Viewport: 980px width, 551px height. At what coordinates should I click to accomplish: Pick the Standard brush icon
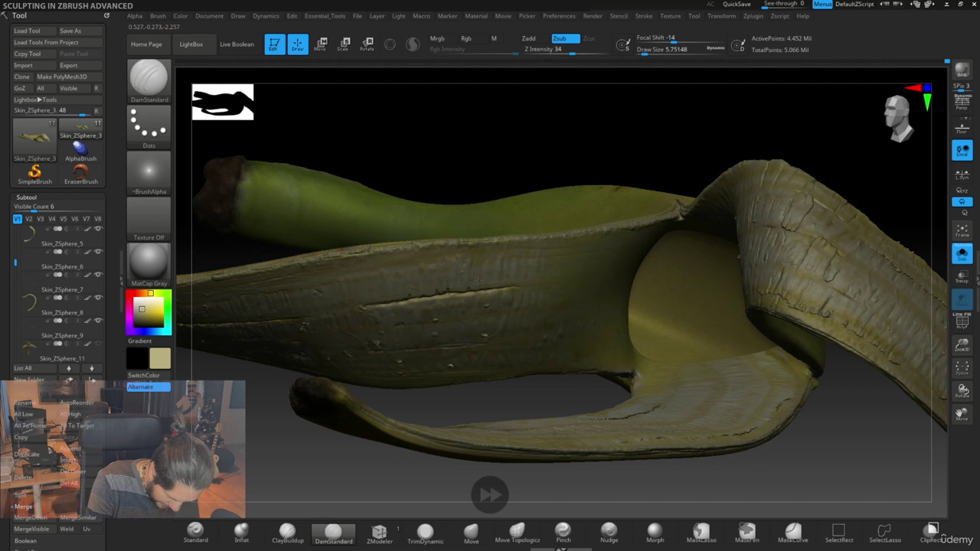click(x=195, y=533)
